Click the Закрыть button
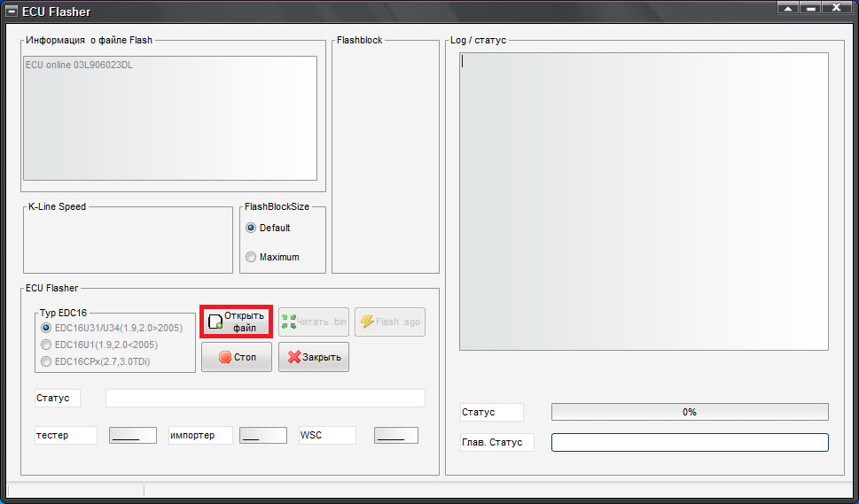This screenshot has height=504, width=859. pos(314,357)
